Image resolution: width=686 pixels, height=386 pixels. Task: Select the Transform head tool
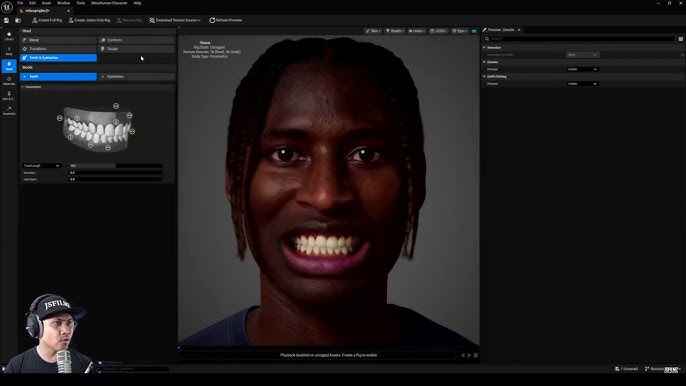[x=59, y=49]
